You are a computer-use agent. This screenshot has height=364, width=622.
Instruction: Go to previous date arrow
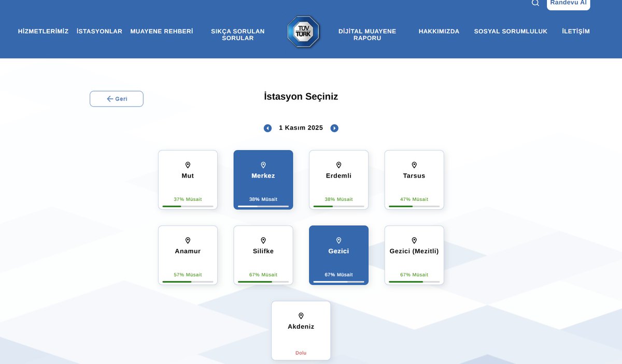267,128
